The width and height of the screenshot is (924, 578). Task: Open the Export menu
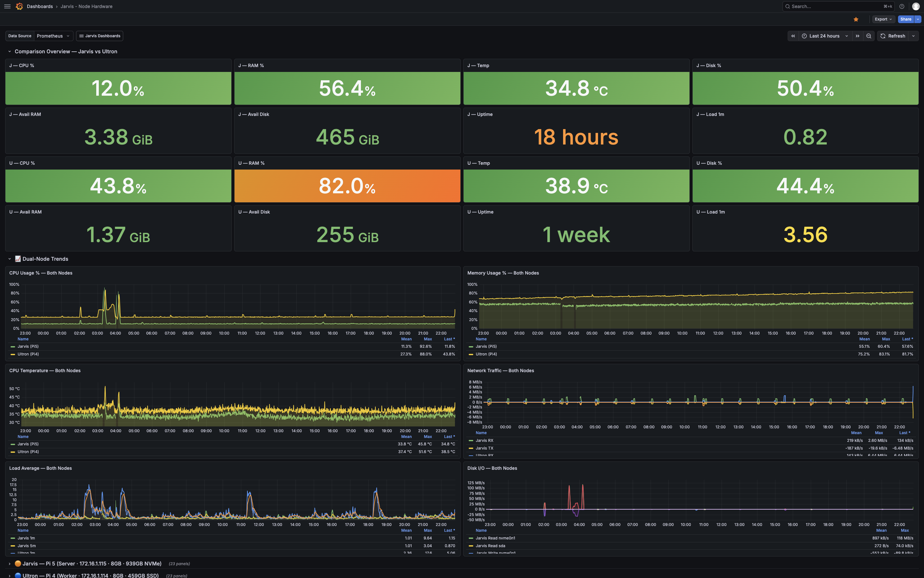(883, 19)
